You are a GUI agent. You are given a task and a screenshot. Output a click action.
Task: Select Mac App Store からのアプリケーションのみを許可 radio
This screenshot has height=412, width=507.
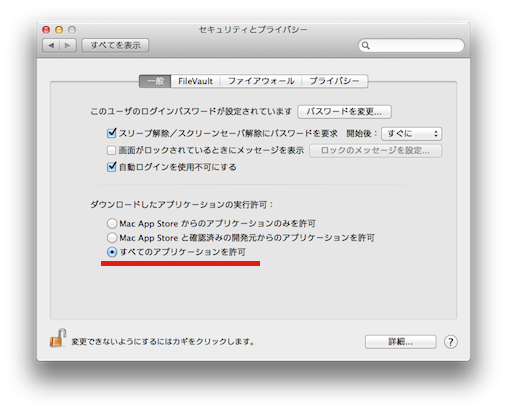(x=112, y=223)
